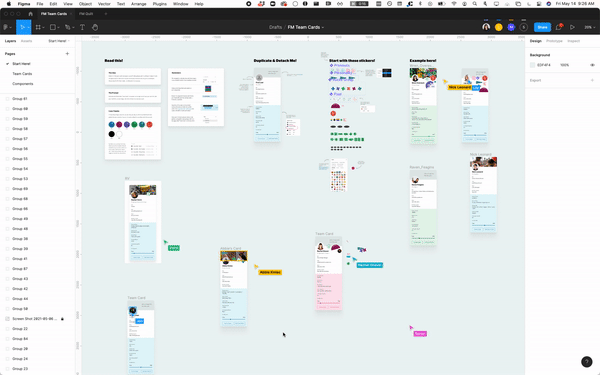Open the Object menu

(85, 4)
